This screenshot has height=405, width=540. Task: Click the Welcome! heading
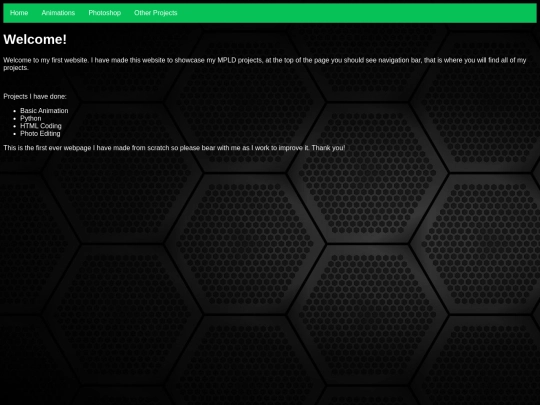coord(35,40)
